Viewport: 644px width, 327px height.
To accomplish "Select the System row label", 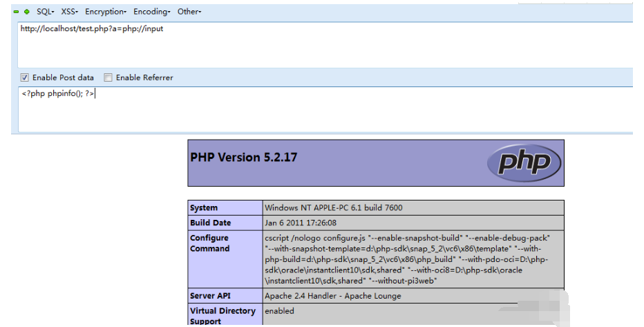I will 204,207.
